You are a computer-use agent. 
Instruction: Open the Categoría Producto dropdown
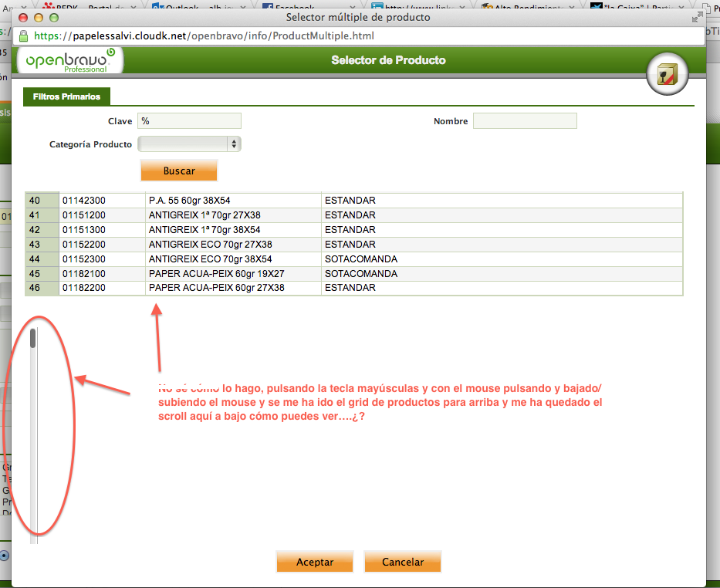pos(189,144)
